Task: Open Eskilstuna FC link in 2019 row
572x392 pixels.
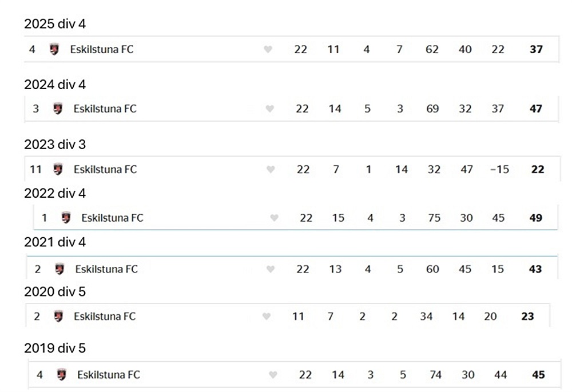Action: pos(109,375)
